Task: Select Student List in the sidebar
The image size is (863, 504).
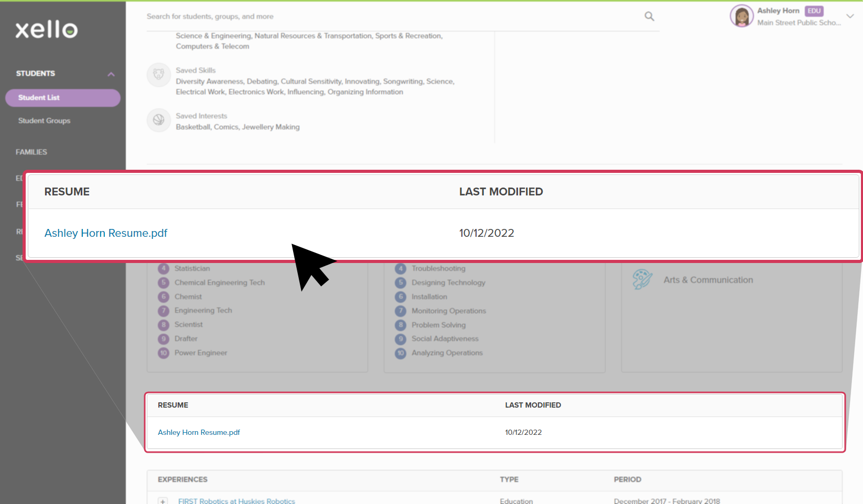Action: [x=62, y=98]
